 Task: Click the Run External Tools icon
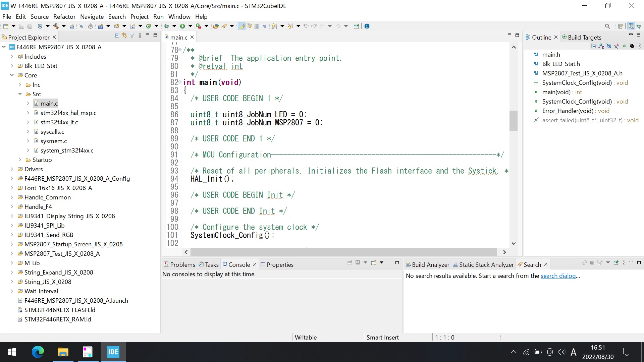pos(199,26)
